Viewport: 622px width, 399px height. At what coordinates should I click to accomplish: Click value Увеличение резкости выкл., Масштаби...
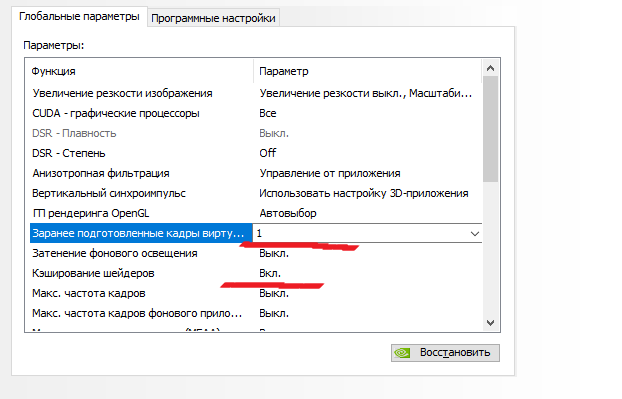pyautogui.click(x=366, y=93)
